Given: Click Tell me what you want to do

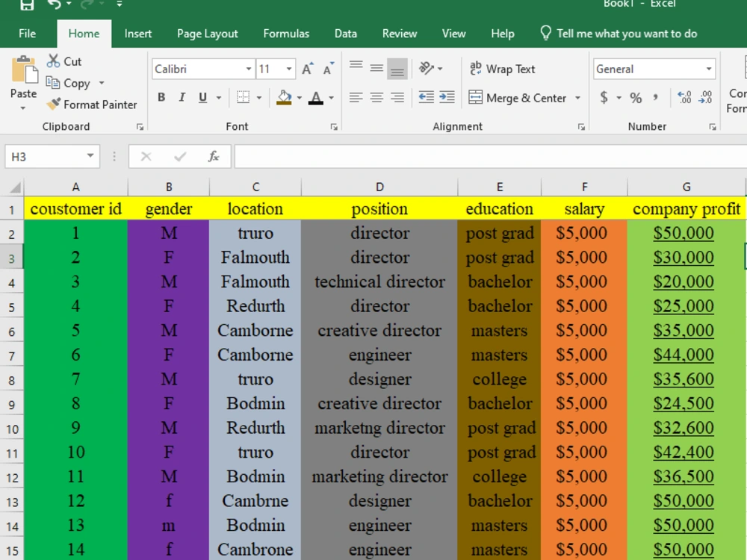Looking at the screenshot, I should coord(619,34).
